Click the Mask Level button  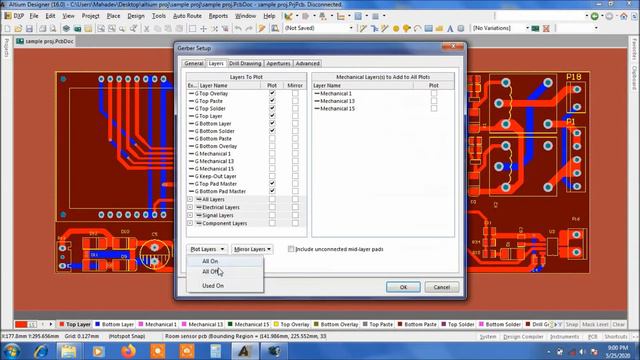coord(595,324)
